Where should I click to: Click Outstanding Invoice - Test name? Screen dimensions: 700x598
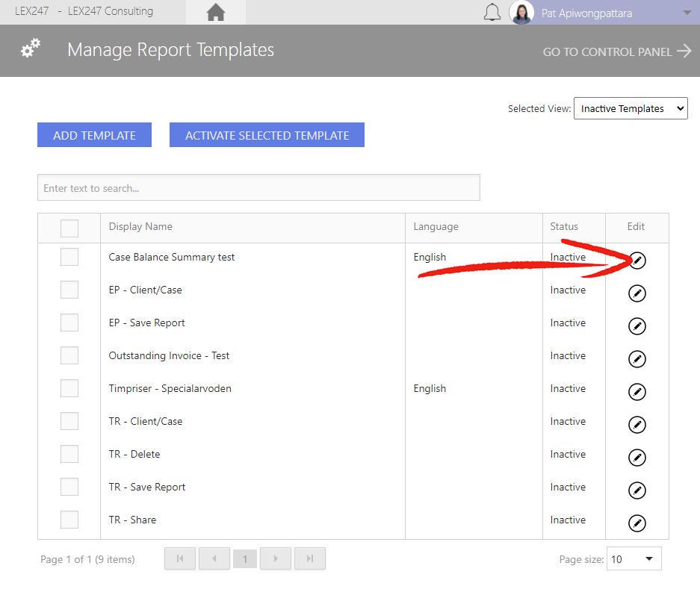(169, 355)
